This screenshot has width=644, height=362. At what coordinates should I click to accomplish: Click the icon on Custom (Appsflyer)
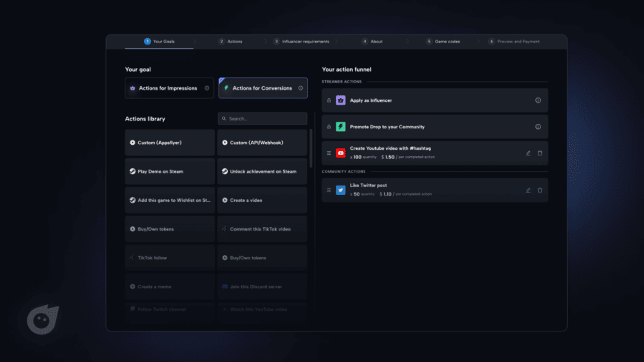coord(132,143)
